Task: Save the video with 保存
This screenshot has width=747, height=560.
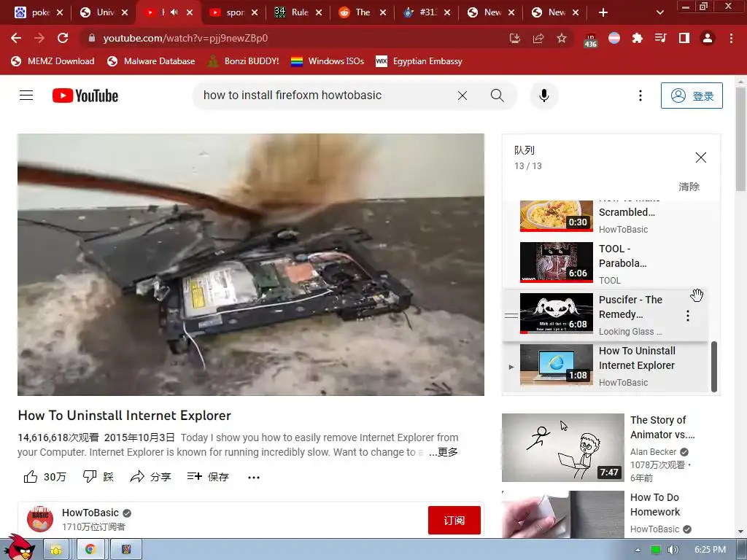Action: [x=208, y=477]
